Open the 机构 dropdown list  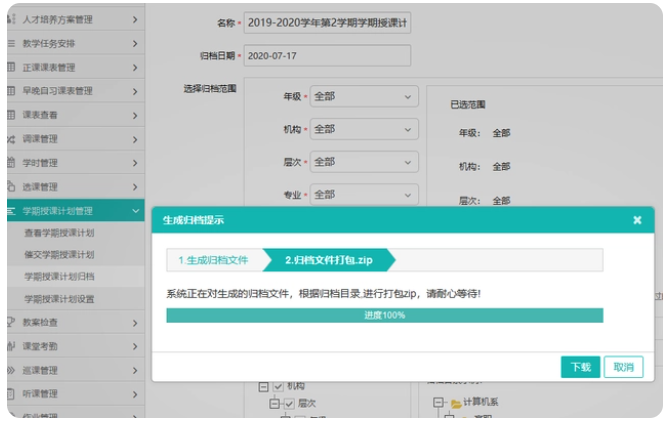click(x=363, y=129)
